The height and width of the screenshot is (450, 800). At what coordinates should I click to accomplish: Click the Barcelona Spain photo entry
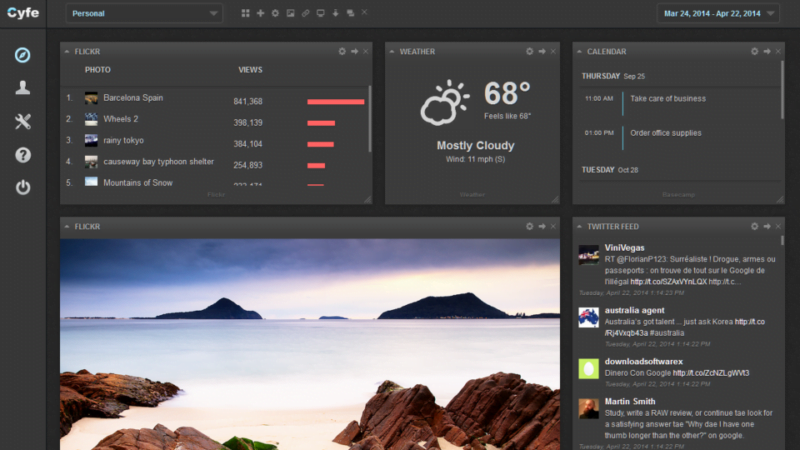pyautogui.click(x=133, y=98)
